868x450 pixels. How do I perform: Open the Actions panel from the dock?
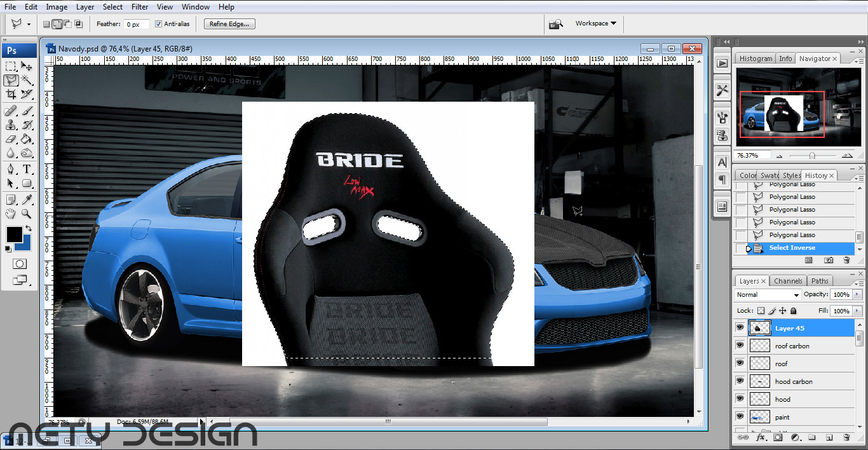pyautogui.click(x=722, y=63)
